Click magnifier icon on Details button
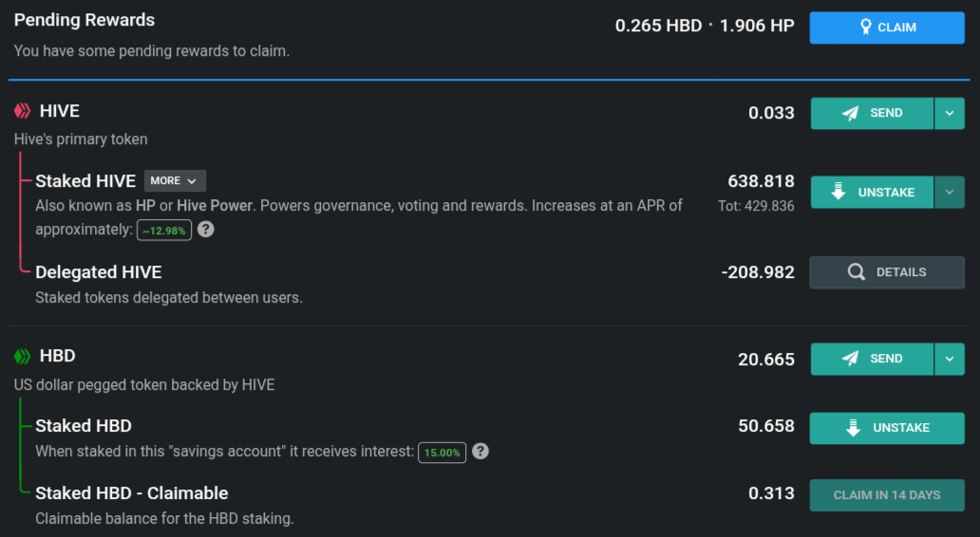Viewport: 980px width, 537px height. tap(857, 271)
